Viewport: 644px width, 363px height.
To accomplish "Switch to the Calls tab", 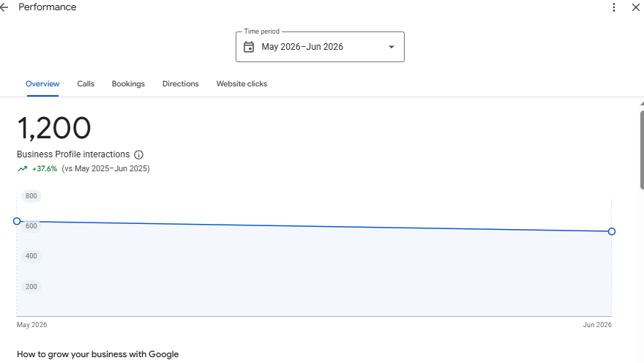I will click(86, 83).
